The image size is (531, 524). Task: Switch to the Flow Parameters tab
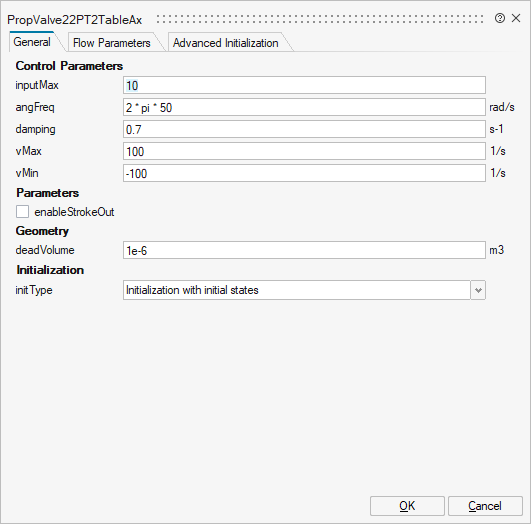pos(112,43)
